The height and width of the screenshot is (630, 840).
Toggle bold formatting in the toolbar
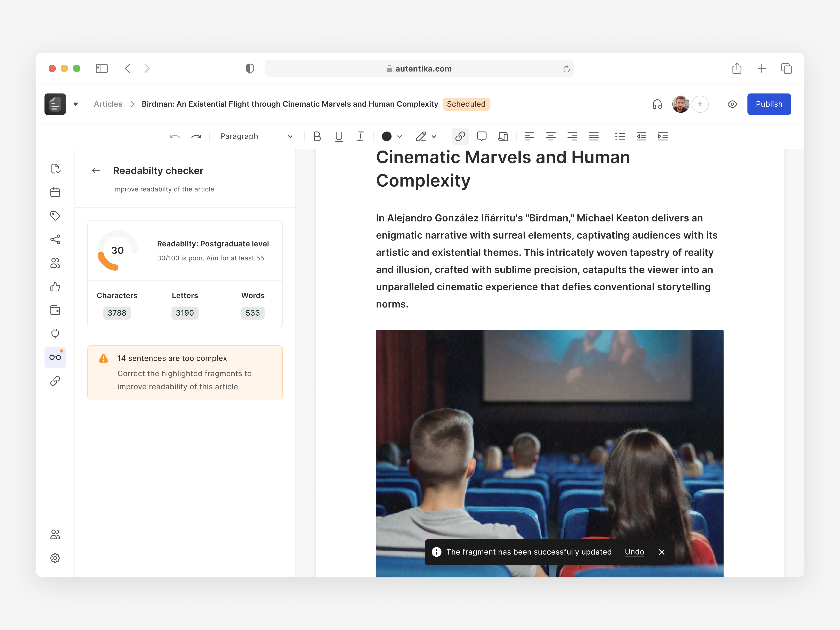pos(317,136)
